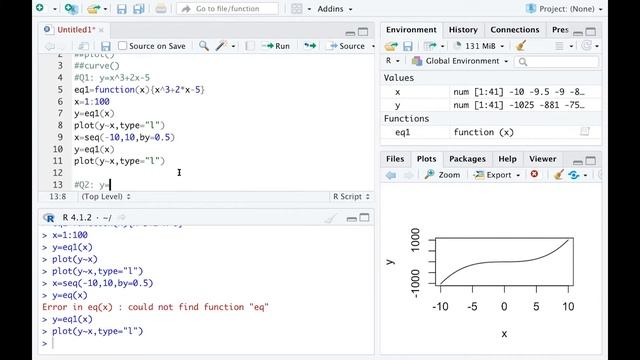Open the 131 MiB memory usage dropdown
640x360 pixels.
480,46
